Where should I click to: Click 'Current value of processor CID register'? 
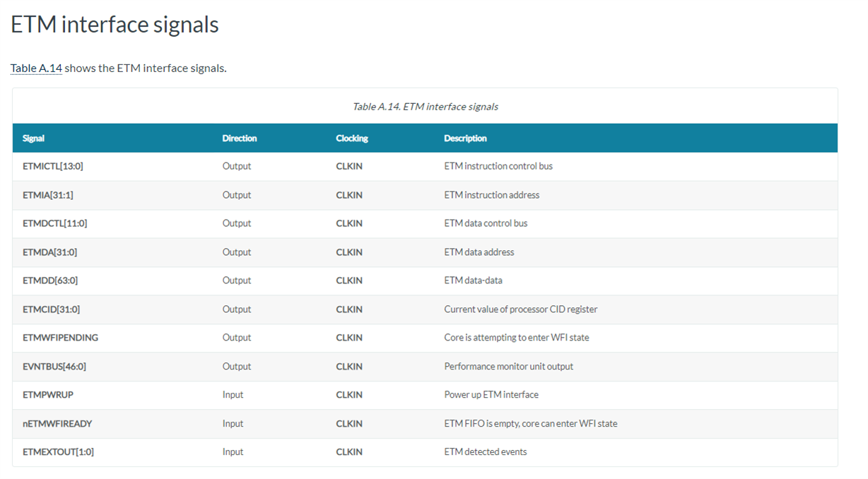(x=521, y=309)
